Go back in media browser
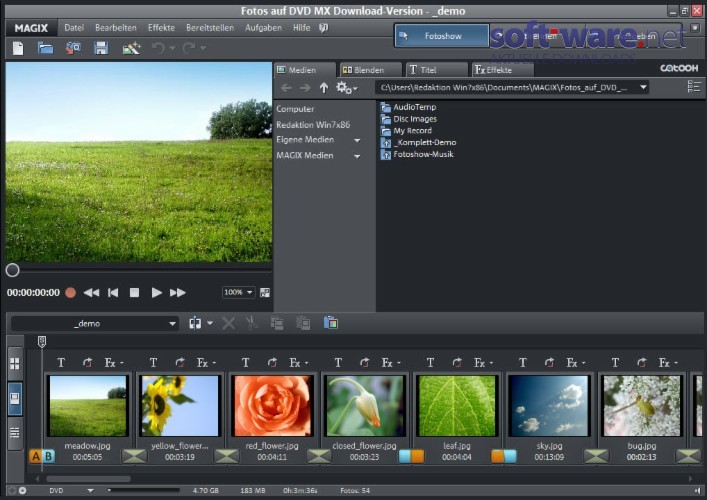This screenshot has width=707, height=500. 286,88
